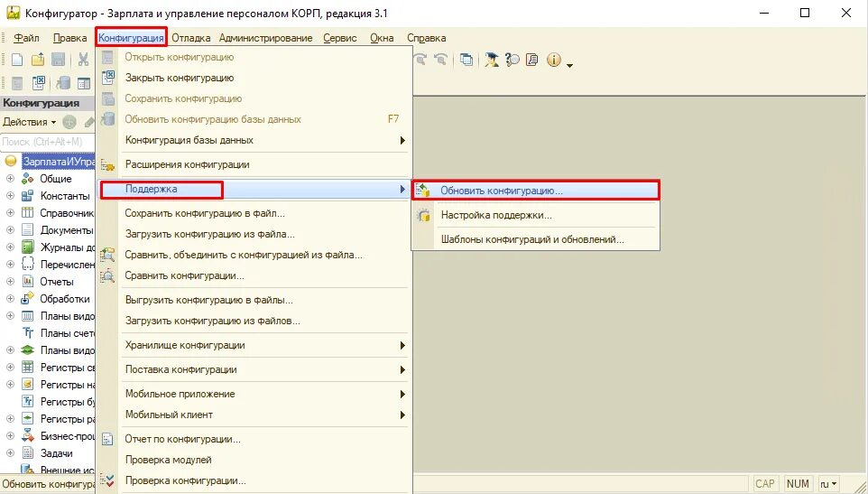Open the ru language dropdown in the status bar
Viewport: 868px width, 494px height.
point(828,484)
